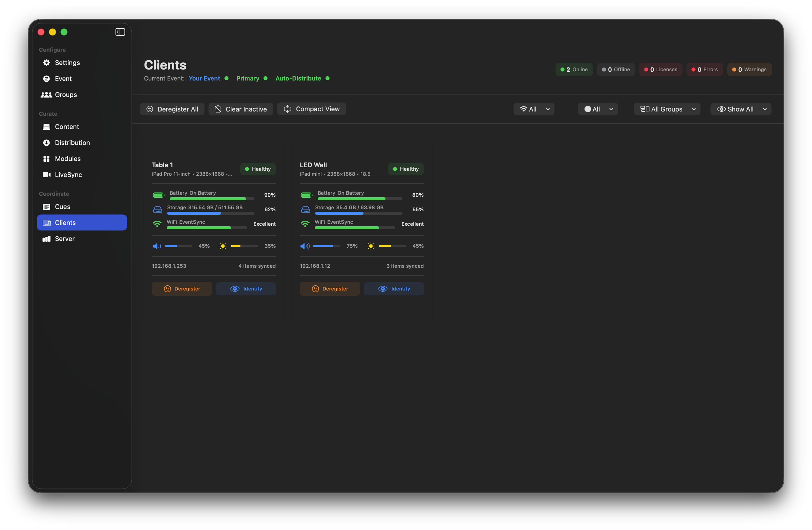Adjust Table 1 volume slider
812x530 pixels.
tap(178, 246)
